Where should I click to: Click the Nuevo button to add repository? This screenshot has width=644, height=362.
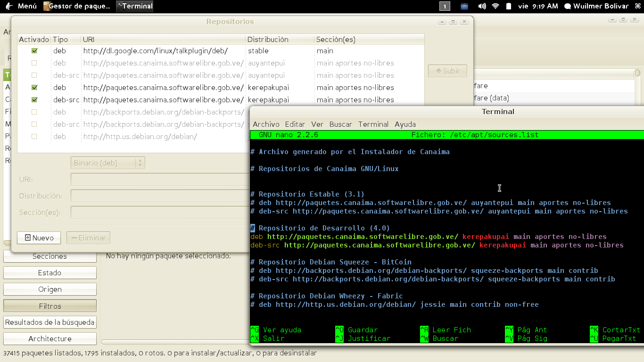39,238
